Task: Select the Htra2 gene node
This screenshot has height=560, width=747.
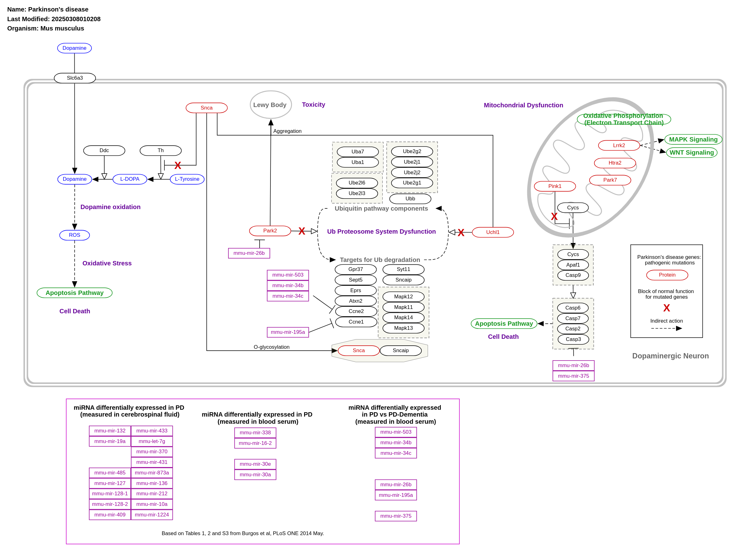Action: [615, 163]
